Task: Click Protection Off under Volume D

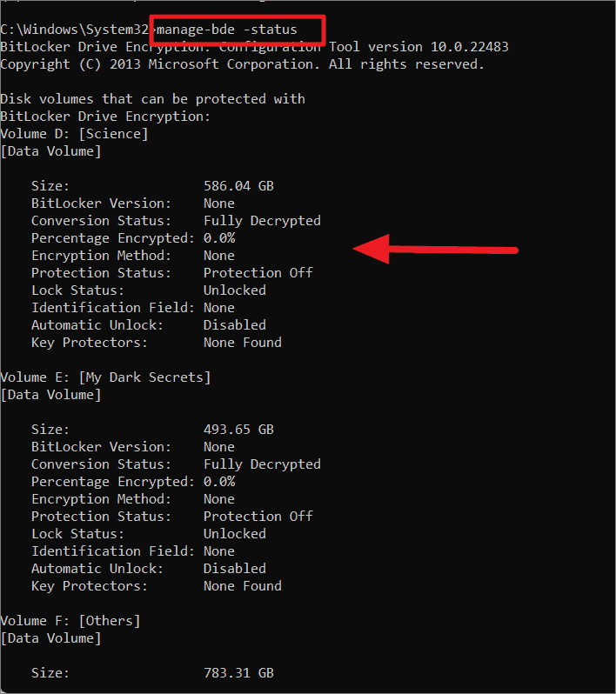Action: [x=258, y=273]
